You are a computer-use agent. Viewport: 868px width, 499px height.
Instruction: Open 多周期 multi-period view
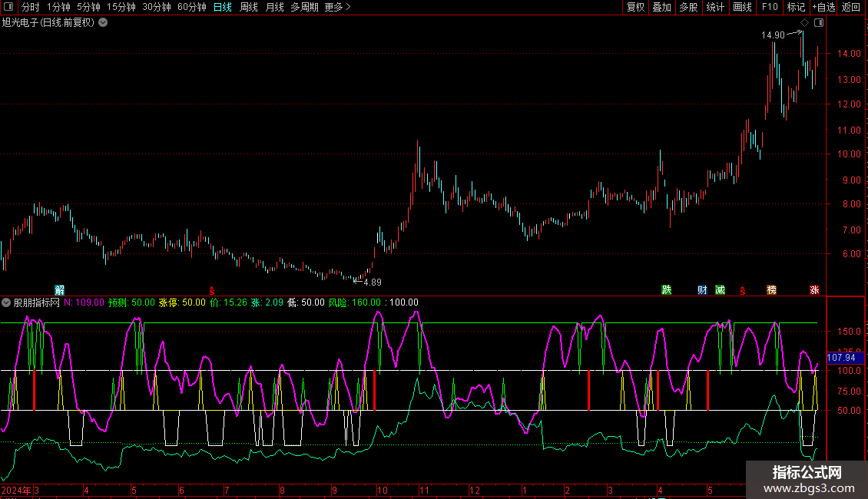(x=304, y=7)
